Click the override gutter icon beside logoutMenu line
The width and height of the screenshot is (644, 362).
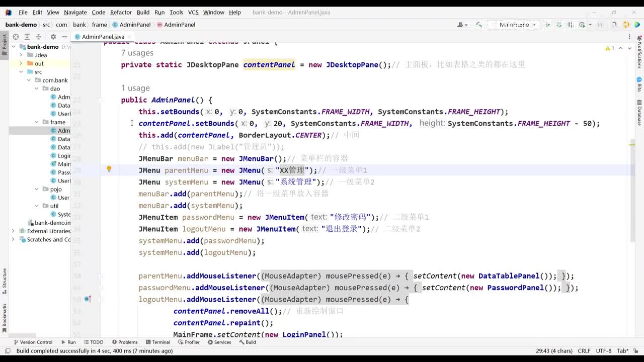pyautogui.click(x=88, y=299)
